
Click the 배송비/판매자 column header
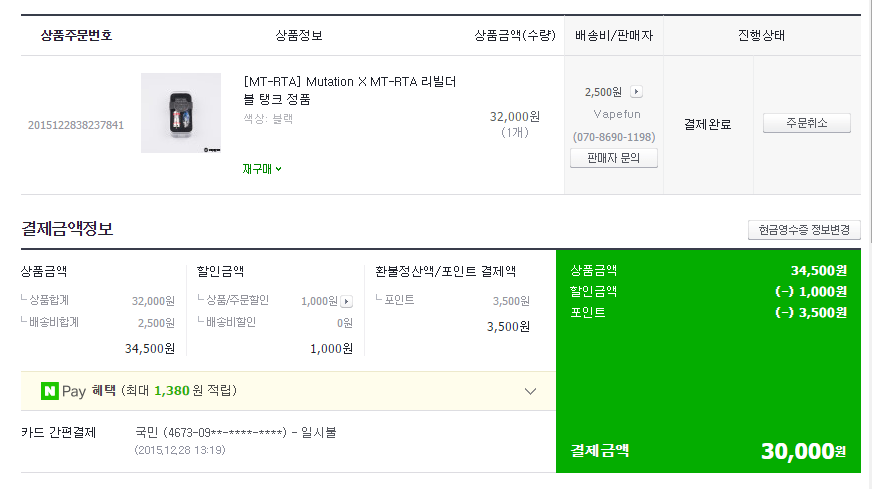[614, 36]
